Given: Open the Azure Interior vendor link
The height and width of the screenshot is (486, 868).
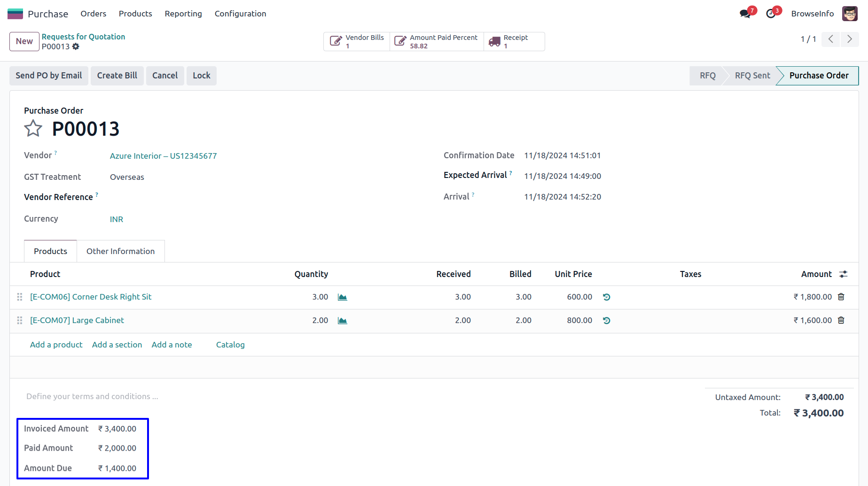Looking at the screenshot, I should click(163, 156).
